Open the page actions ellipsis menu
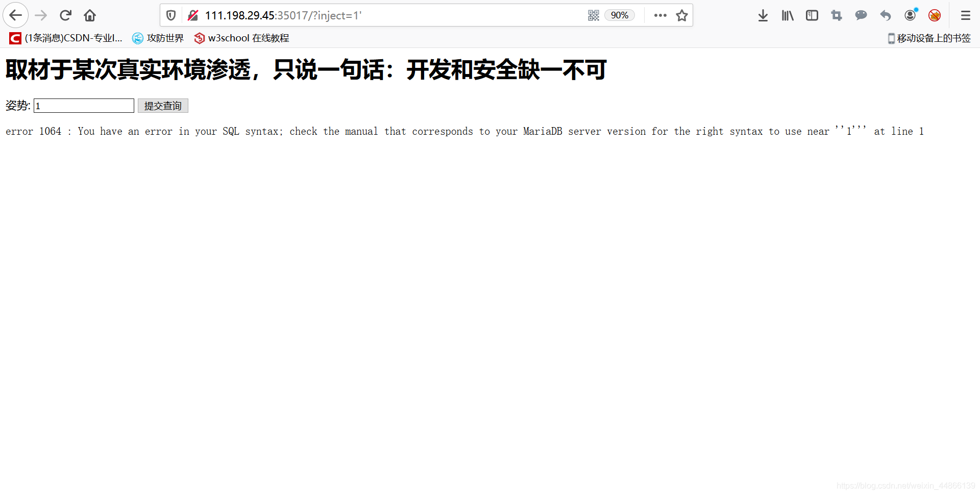 (660, 15)
